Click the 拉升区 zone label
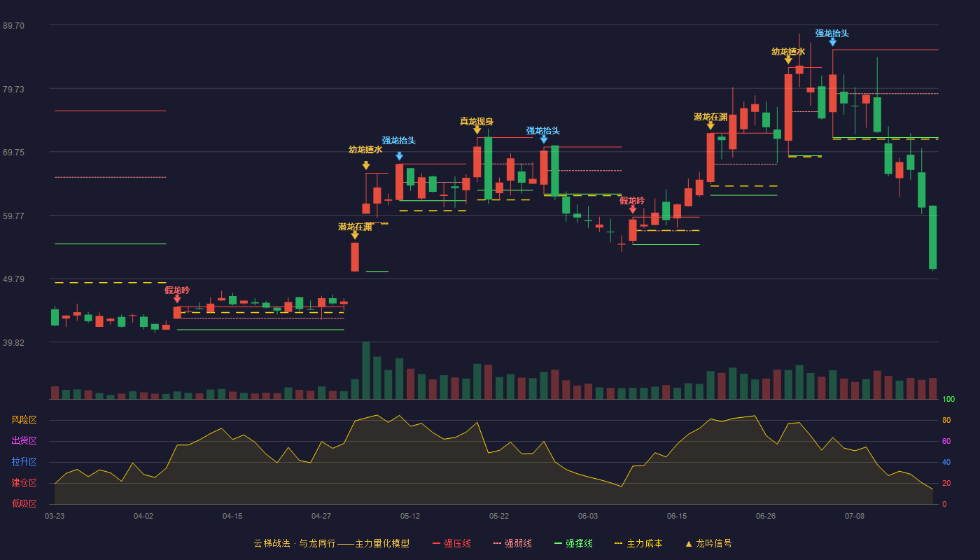980x560 pixels. [x=24, y=462]
